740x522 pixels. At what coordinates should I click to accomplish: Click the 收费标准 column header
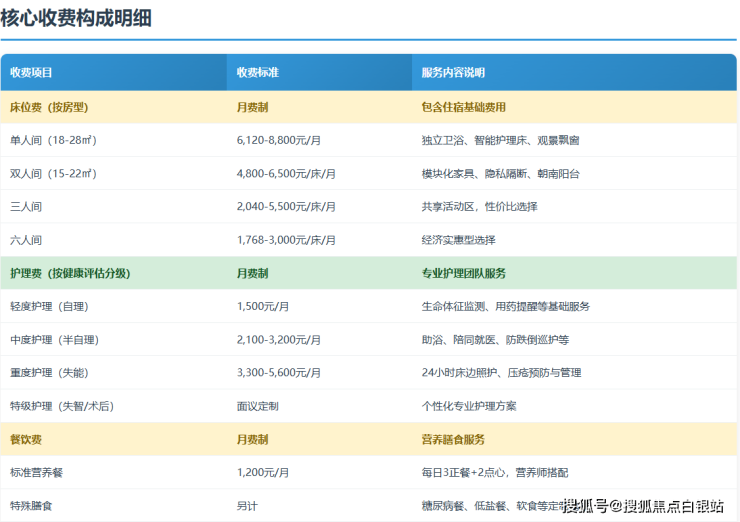pyautogui.click(x=257, y=73)
